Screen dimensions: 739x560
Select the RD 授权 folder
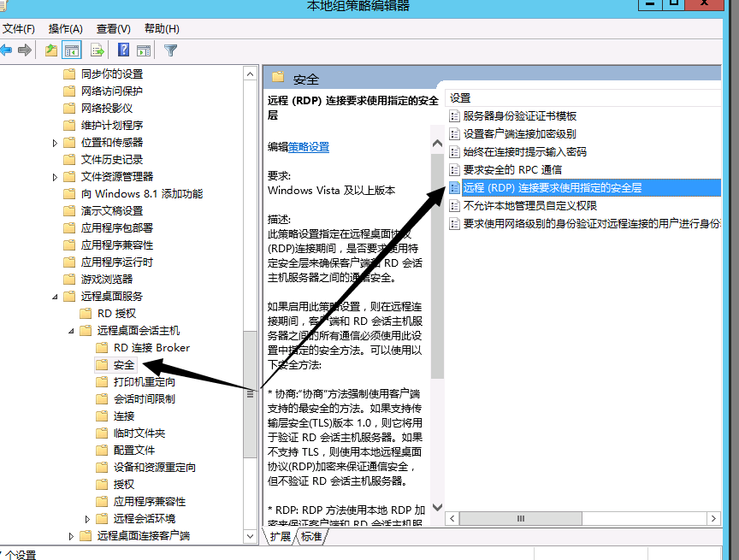tap(108, 314)
